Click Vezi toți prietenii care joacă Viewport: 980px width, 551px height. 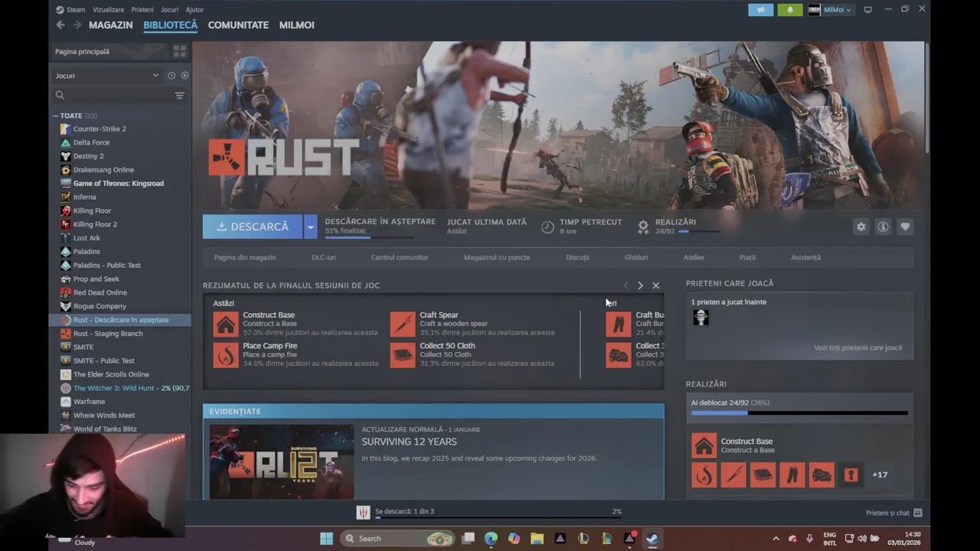coord(857,347)
